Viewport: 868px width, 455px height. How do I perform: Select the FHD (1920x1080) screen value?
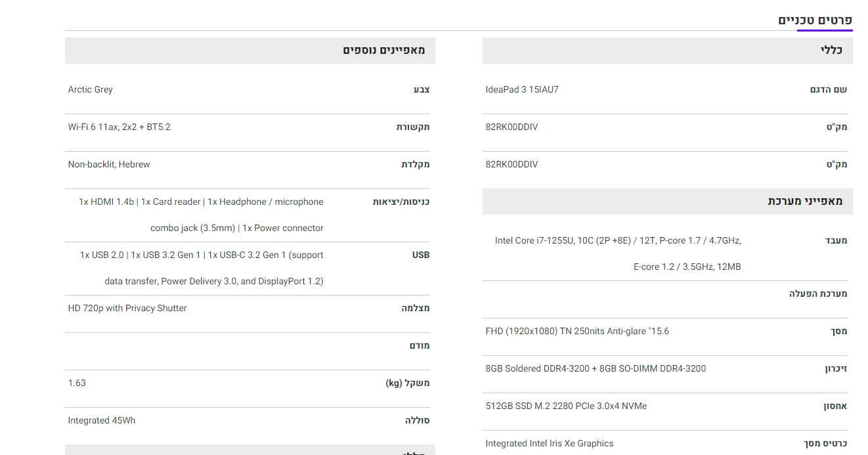tap(577, 331)
